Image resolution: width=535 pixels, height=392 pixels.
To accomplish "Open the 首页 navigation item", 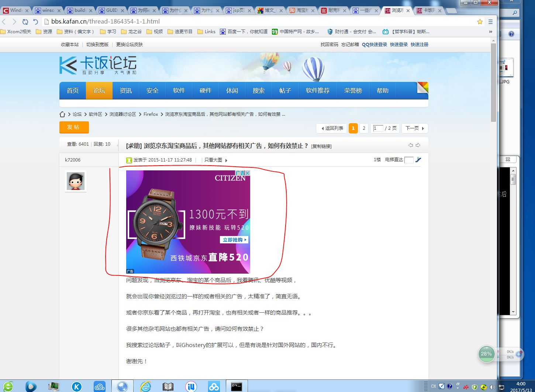I will (73, 91).
